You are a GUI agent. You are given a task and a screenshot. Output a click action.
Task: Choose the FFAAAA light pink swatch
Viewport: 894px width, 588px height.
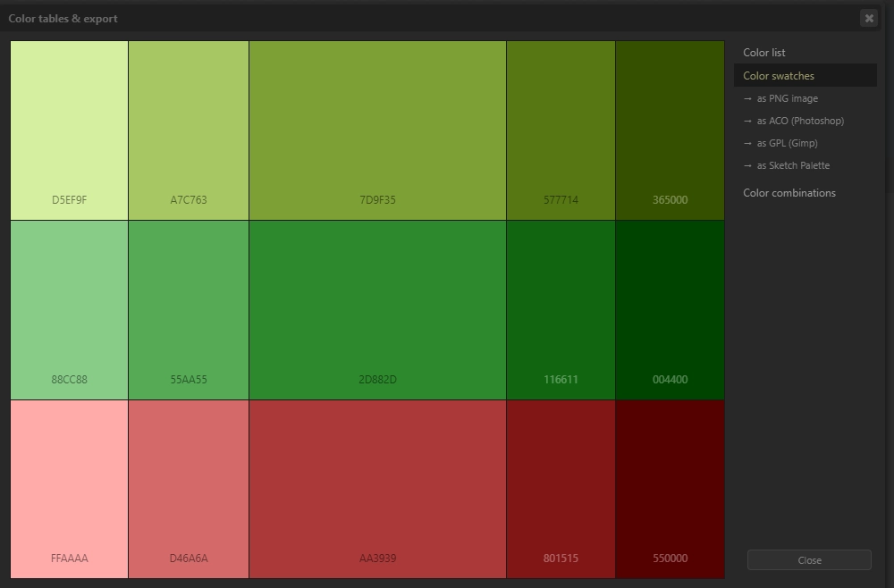[70, 489]
